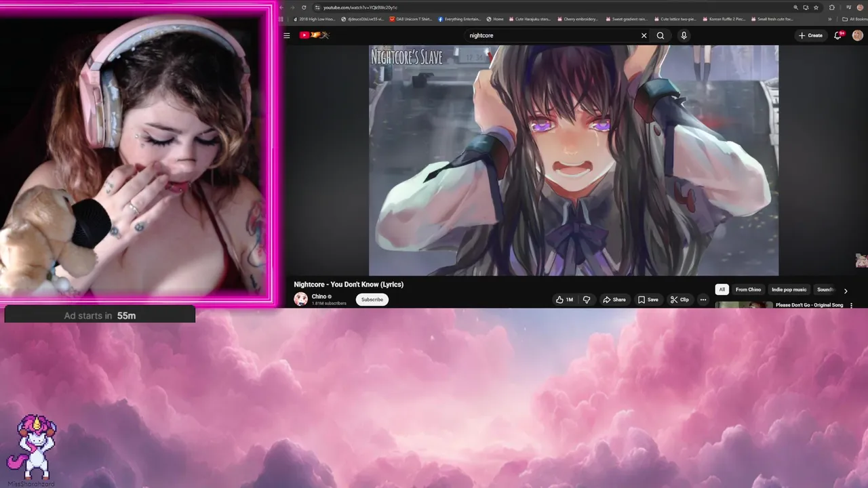Open 2018 High Low bookmark
The image size is (868, 488).
click(x=314, y=19)
